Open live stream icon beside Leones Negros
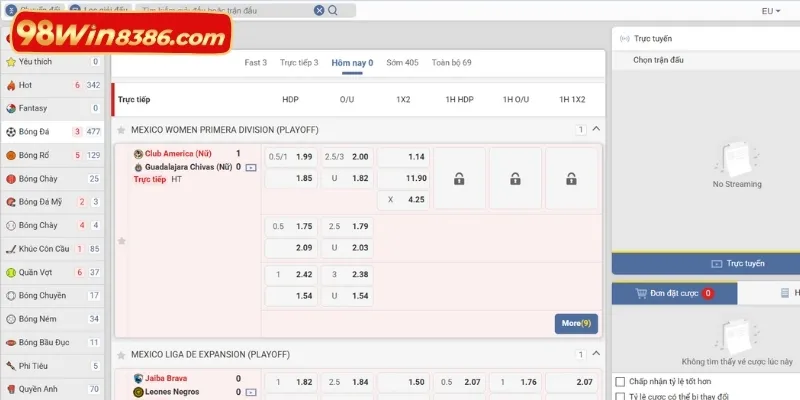The width and height of the screenshot is (800, 400). [251, 392]
